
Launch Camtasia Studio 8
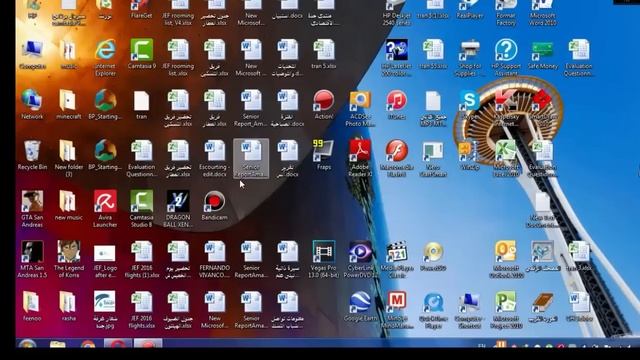point(142,209)
